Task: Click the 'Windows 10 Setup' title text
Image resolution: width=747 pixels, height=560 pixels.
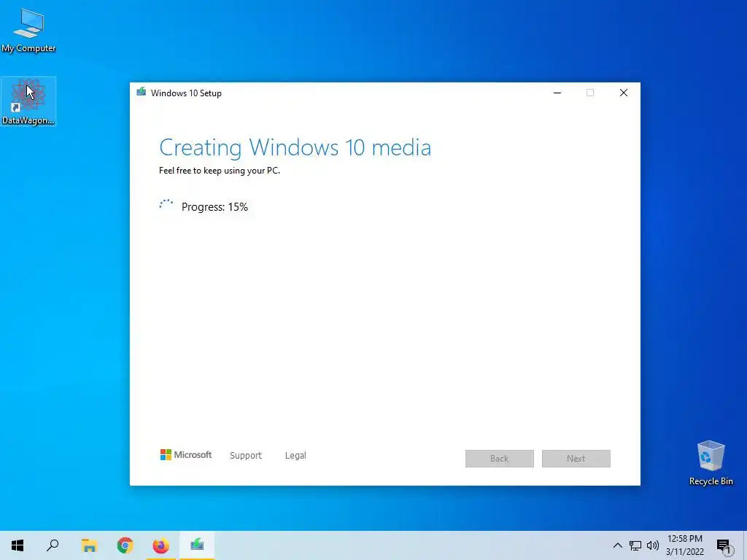Action: (186, 93)
